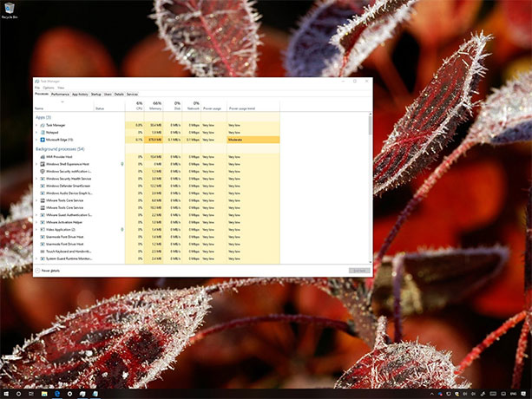Click the Touch Keyboard and Handwriting icon
The height and width of the screenshot is (399, 532).
click(43, 252)
